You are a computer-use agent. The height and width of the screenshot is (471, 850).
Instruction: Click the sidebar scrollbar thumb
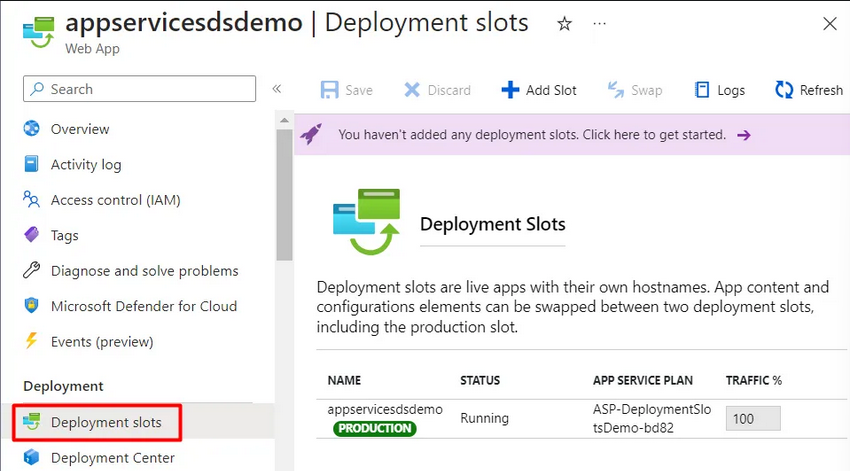pos(284,195)
